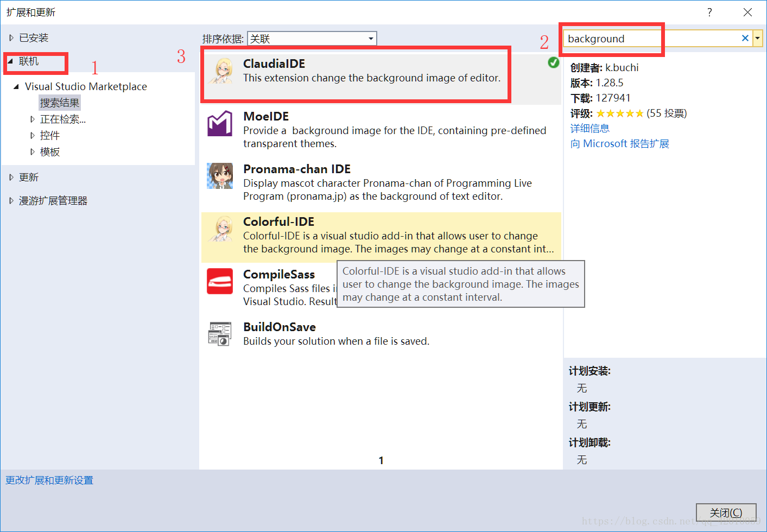This screenshot has height=532, width=767.
Task: Expand the 漫游扩展管理器 category
Action: (x=11, y=201)
